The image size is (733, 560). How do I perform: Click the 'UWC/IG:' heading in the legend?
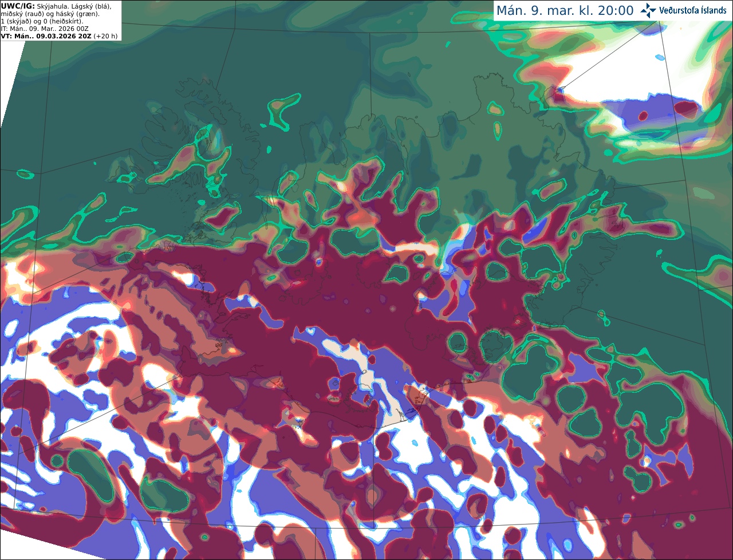[x=18, y=6]
